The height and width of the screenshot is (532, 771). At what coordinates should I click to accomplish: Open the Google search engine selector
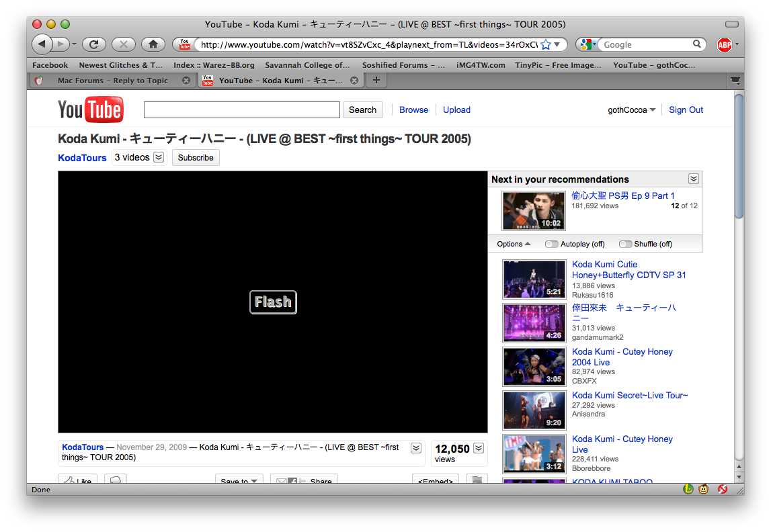[588, 44]
